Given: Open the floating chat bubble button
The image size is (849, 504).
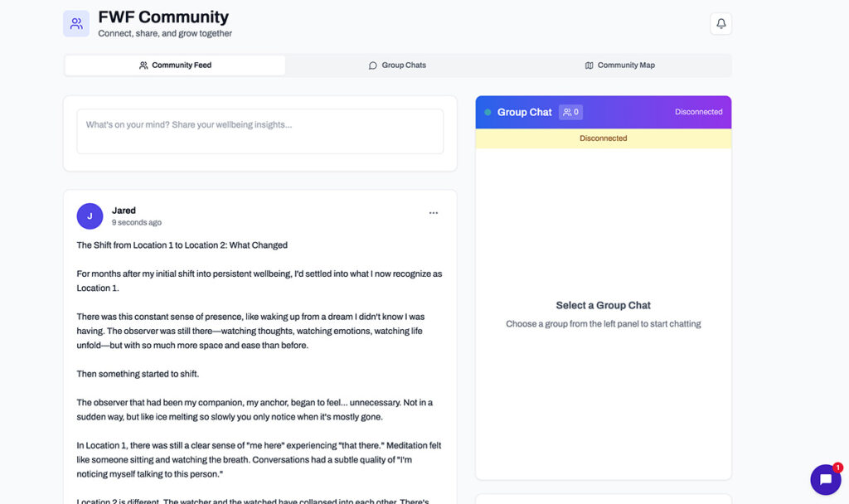Looking at the screenshot, I should click(825, 479).
